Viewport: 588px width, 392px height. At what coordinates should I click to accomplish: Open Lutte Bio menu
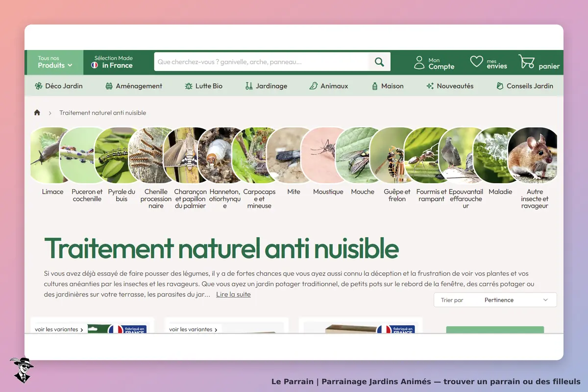click(x=204, y=86)
